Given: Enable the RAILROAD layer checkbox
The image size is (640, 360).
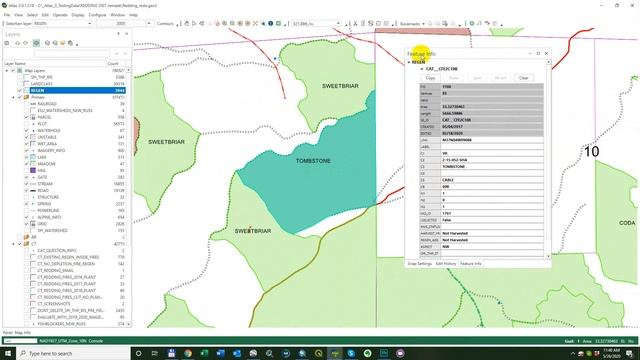Looking at the screenshot, I should pyautogui.click(x=27, y=104).
